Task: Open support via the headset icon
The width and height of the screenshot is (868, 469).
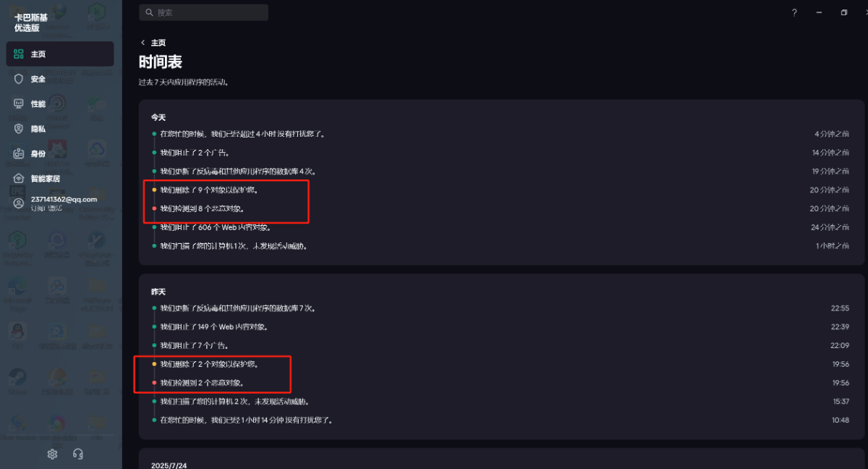Action: [78, 454]
